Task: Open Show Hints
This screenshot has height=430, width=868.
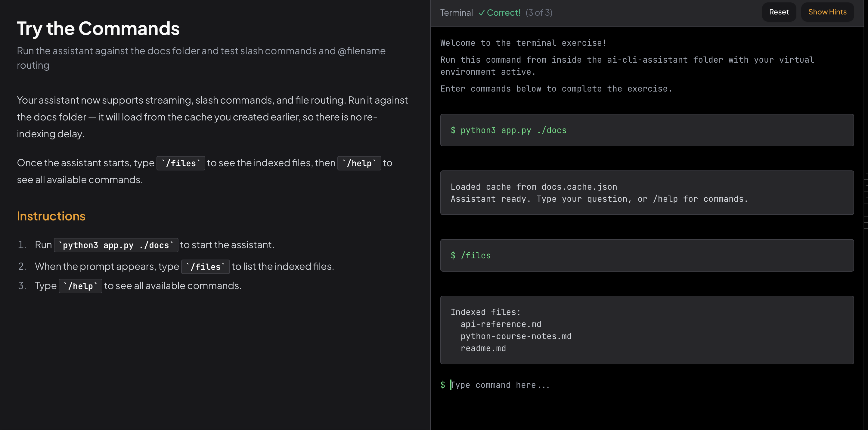Action: (x=827, y=12)
